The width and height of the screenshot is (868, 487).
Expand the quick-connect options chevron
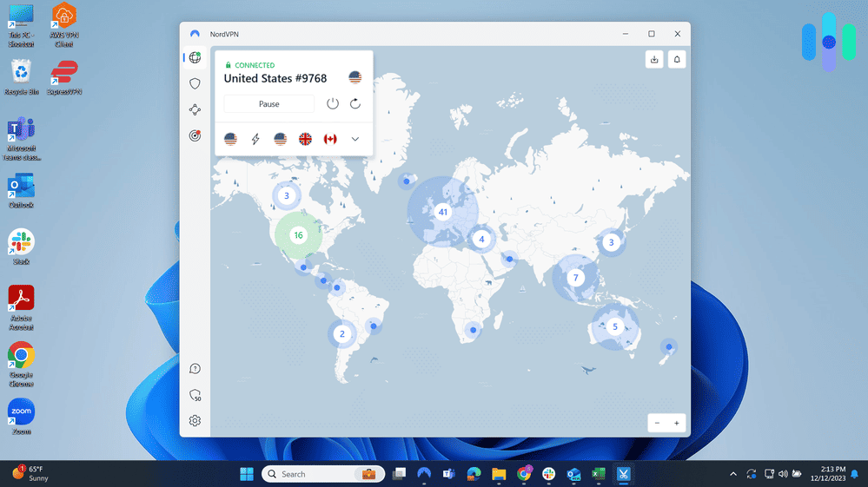(x=355, y=139)
